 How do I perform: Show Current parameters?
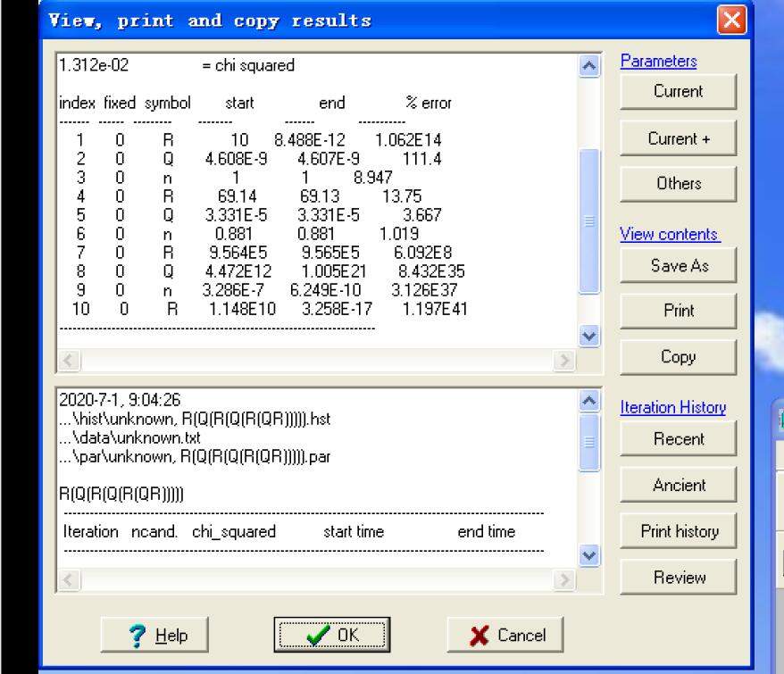tap(678, 91)
